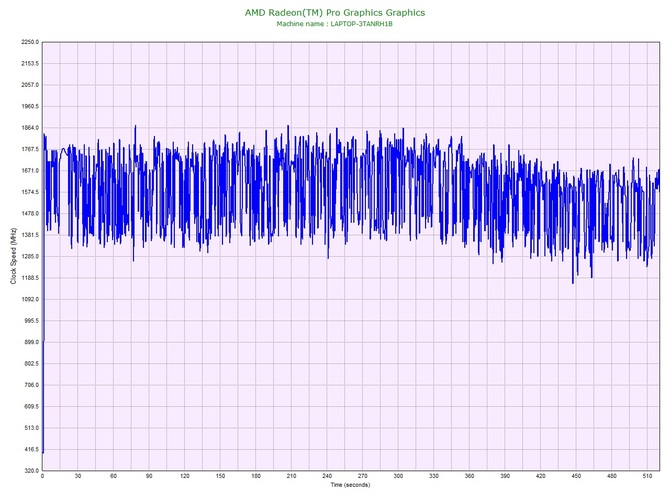
Task: Click the 1574.5 y-axis value
Action: (x=30, y=192)
